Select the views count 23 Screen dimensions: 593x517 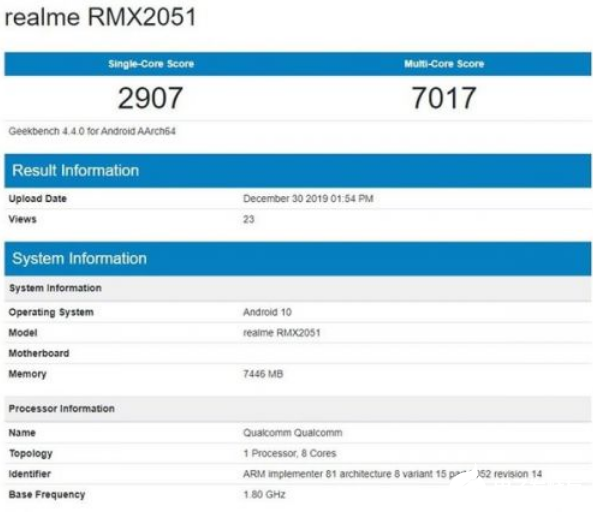[x=248, y=219]
